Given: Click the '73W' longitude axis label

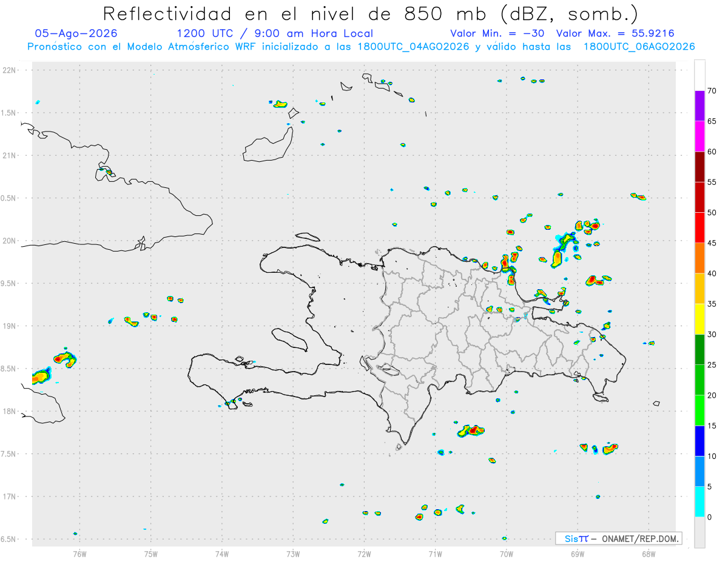Looking at the screenshot, I should point(293,553).
